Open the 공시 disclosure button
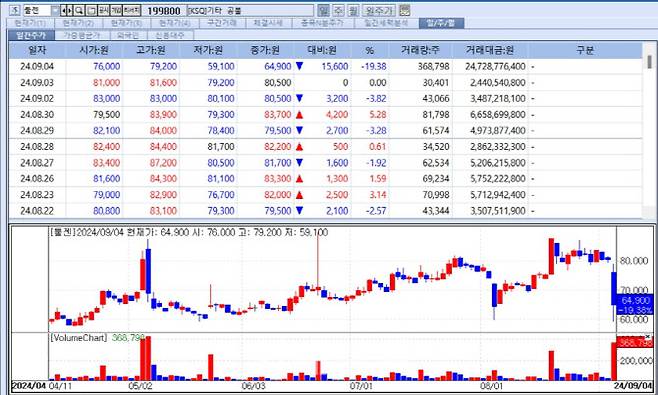This screenshot has width=658, height=395. pos(103,10)
